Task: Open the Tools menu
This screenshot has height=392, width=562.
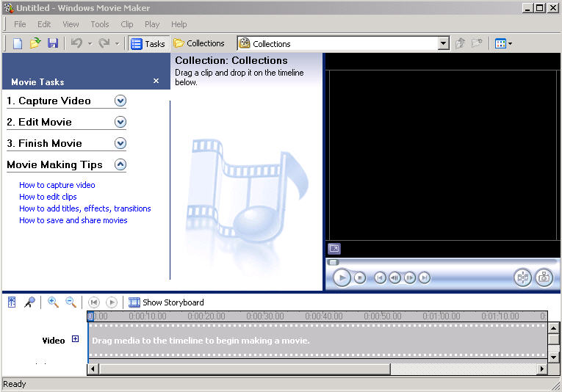Action: (x=100, y=24)
